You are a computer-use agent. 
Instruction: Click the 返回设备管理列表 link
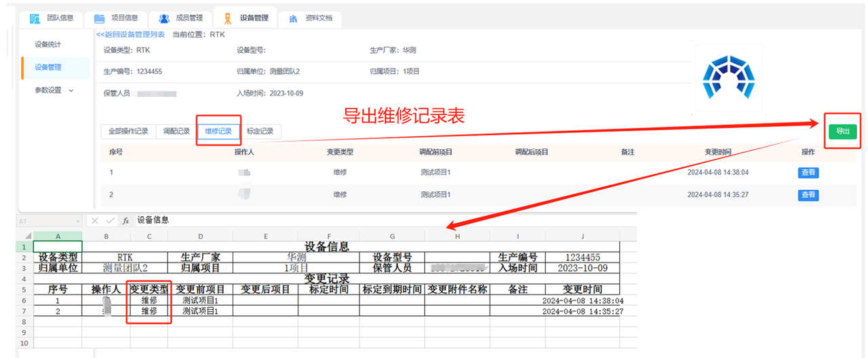130,35
